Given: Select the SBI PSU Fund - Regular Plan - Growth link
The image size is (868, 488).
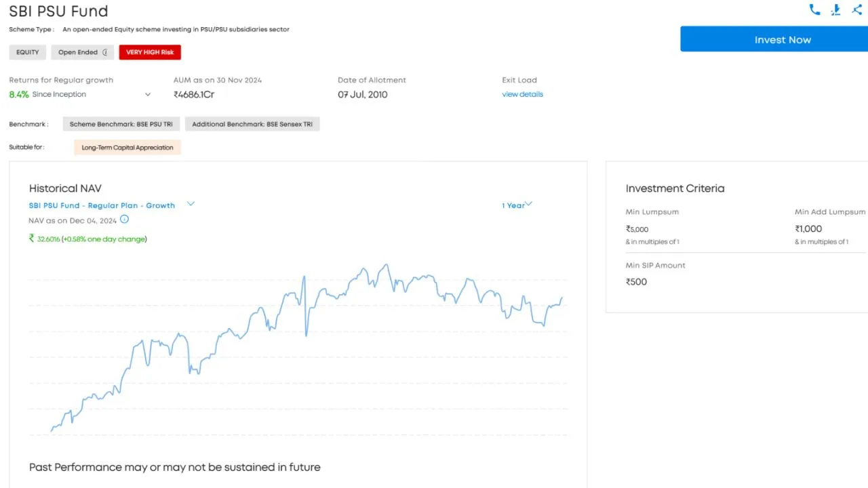Looking at the screenshot, I should point(102,205).
